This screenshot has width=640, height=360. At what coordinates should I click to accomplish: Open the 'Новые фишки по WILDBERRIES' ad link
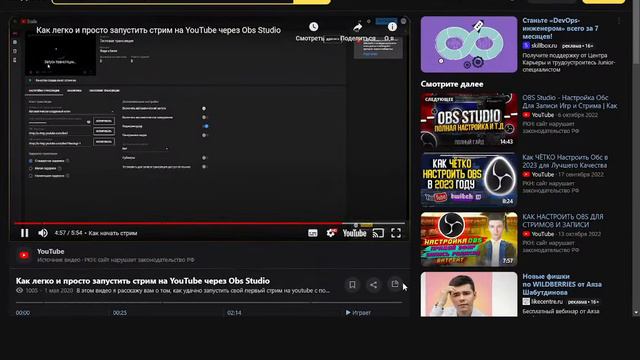coord(562,284)
